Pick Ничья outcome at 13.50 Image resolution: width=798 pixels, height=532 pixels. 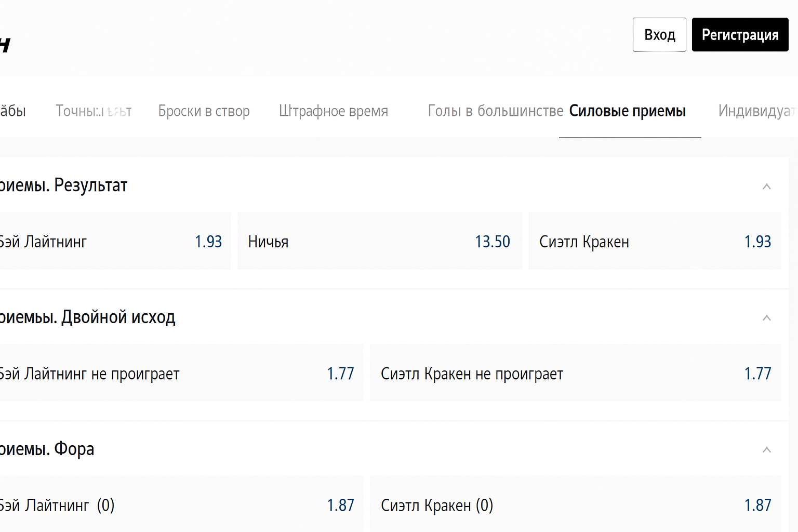tap(379, 242)
